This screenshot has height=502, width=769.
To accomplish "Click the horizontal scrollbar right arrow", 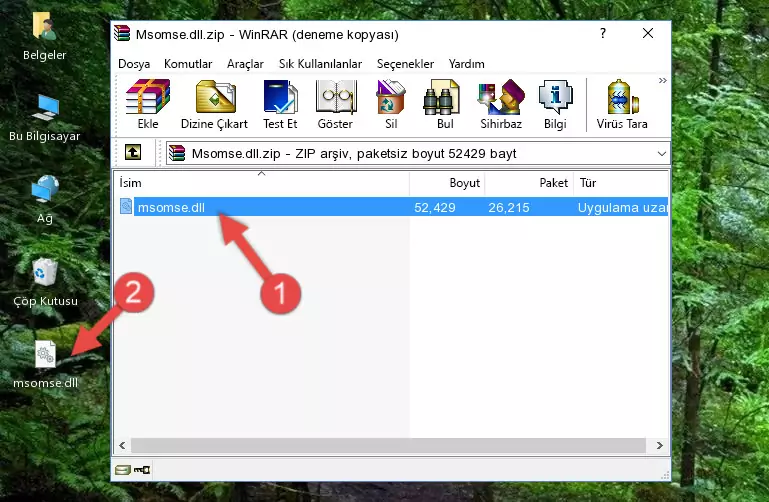I will point(660,445).
